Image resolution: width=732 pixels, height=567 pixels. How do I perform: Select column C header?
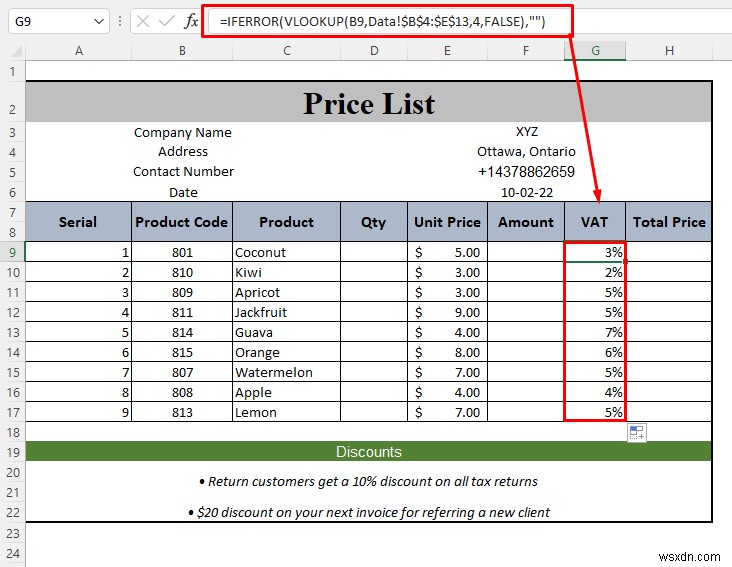coord(287,51)
